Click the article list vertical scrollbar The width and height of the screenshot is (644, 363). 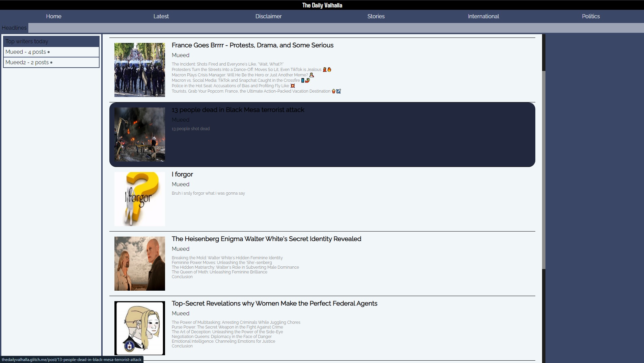click(x=543, y=169)
